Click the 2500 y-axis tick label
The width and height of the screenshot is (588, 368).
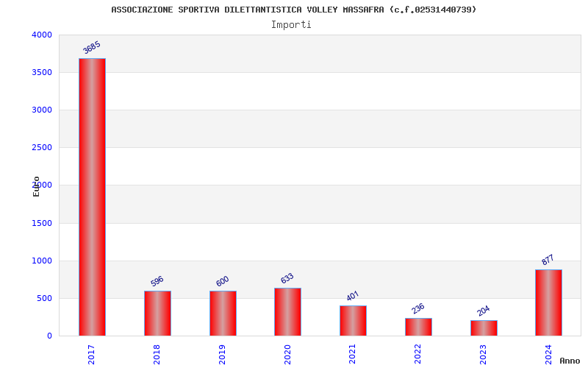pos(42,148)
